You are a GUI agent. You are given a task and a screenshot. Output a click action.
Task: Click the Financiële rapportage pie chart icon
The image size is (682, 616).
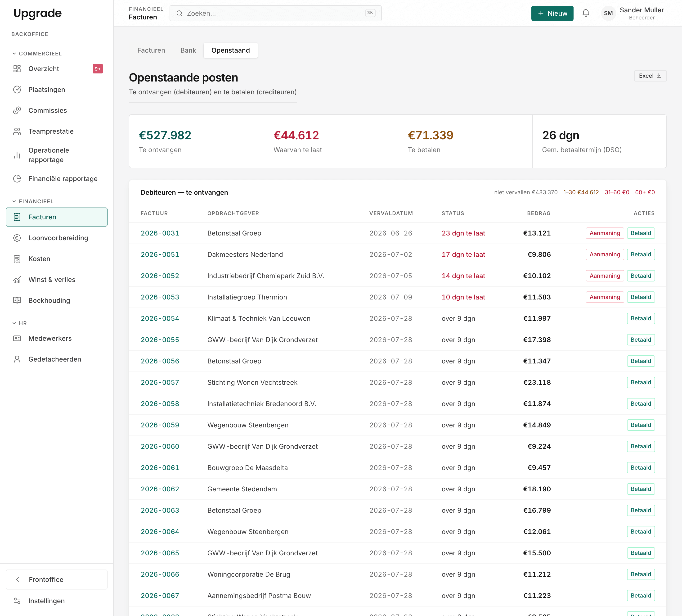coord(17,179)
